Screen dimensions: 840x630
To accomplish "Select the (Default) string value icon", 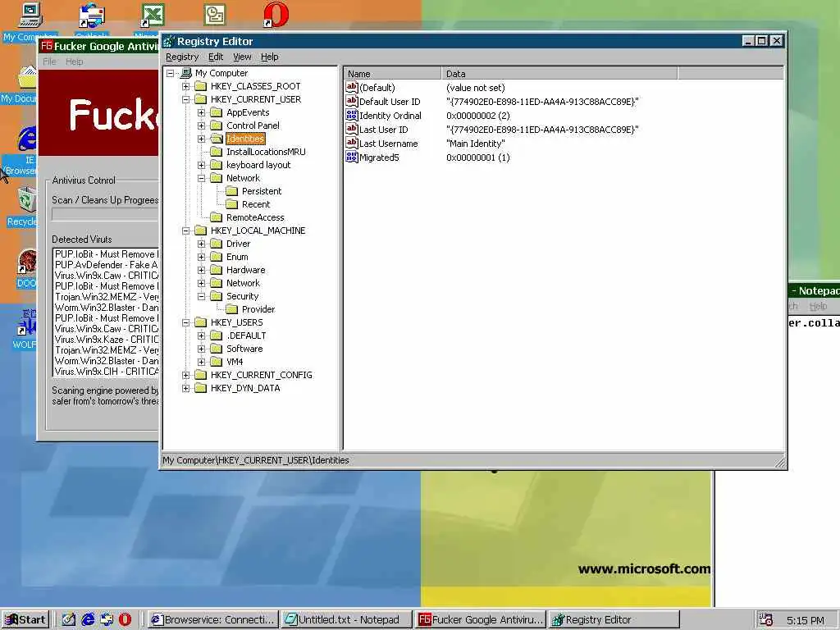I will [x=352, y=87].
